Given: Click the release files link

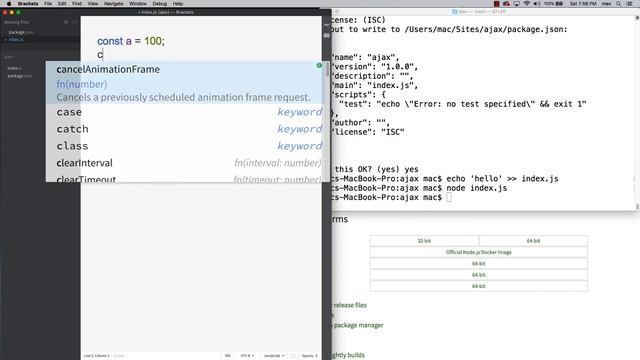Looking at the screenshot, I should click(350, 305).
